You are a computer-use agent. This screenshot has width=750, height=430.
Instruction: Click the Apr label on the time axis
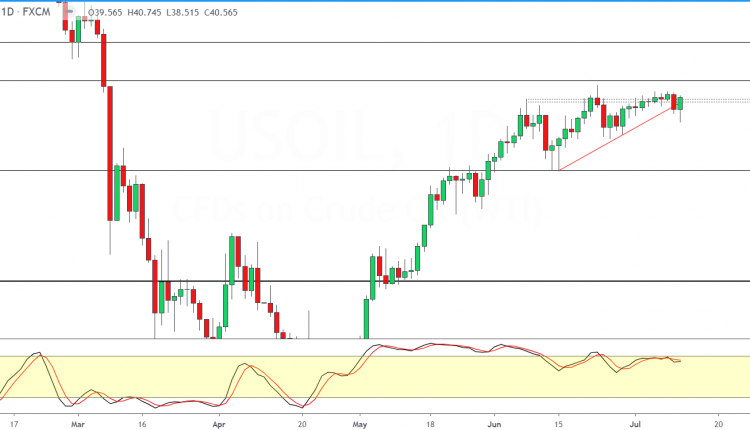click(219, 424)
